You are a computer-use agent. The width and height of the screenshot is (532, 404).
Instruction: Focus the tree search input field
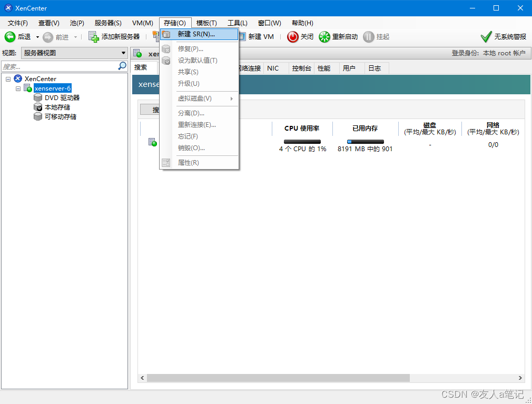pos(60,66)
